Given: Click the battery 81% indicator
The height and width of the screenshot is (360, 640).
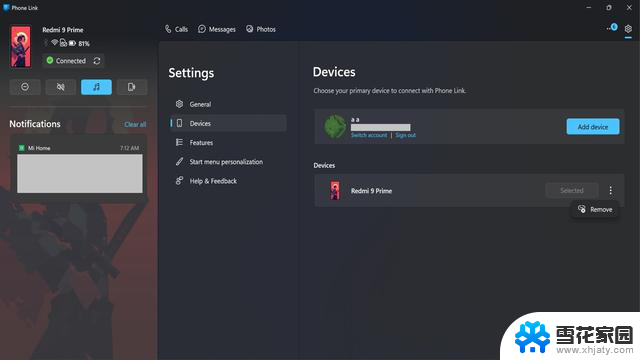Looking at the screenshot, I should (x=79, y=43).
